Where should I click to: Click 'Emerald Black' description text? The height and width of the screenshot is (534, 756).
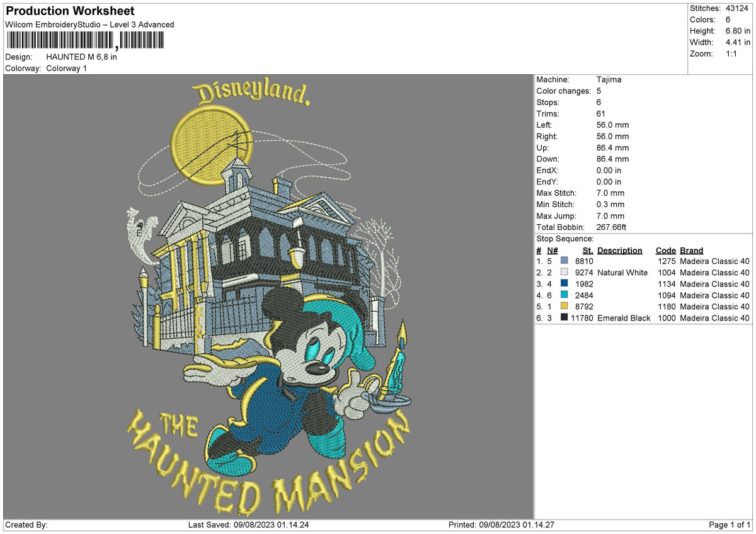tap(624, 317)
